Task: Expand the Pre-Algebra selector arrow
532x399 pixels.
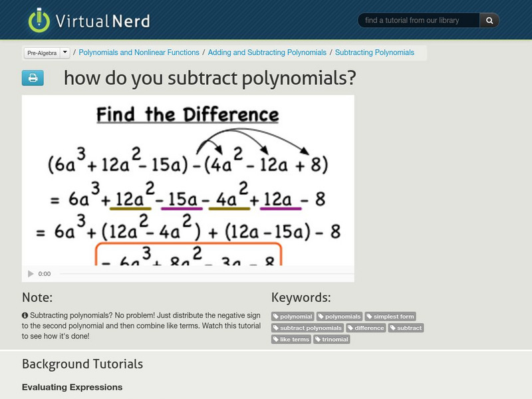Action: [x=64, y=51]
